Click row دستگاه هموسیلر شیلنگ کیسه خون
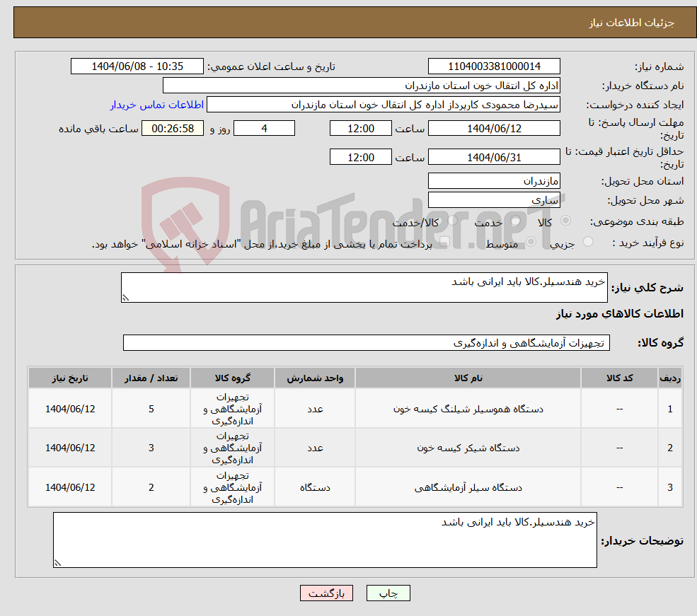This screenshot has width=697, height=616. [355, 409]
